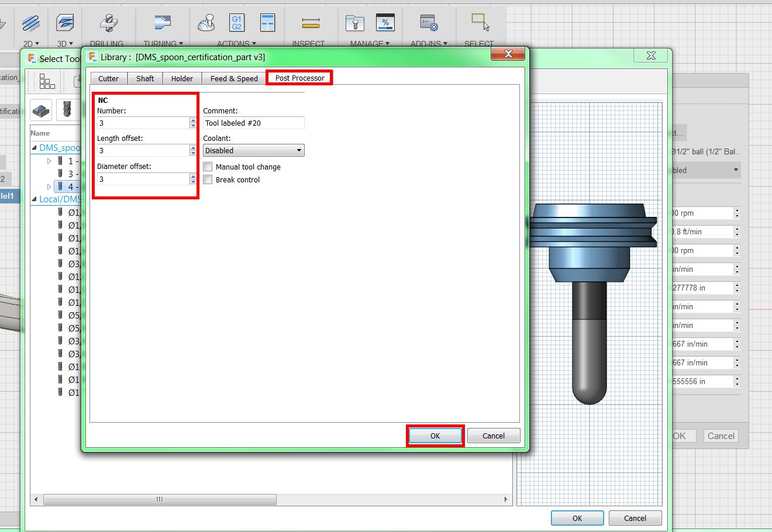
Task: Click the holder filter icon in Select Tool
Action: pos(41,110)
